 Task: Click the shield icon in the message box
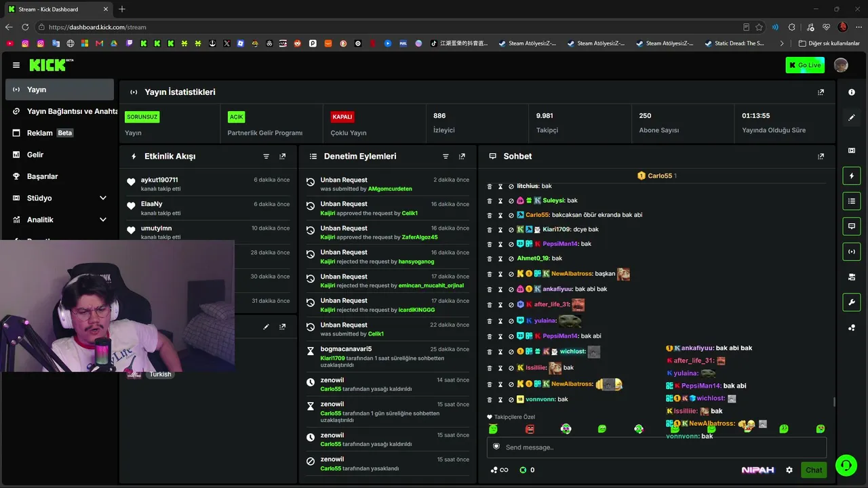coord(496,447)
